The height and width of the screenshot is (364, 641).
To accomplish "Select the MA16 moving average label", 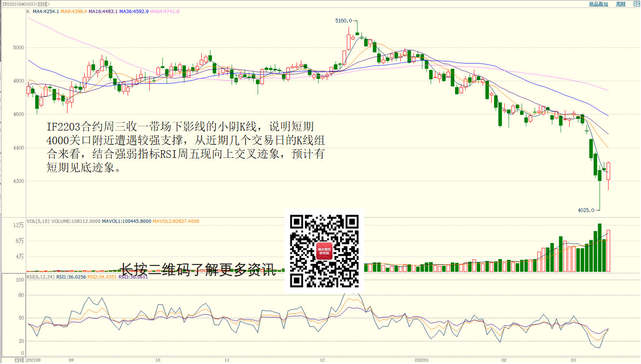I will coord(103,11).
